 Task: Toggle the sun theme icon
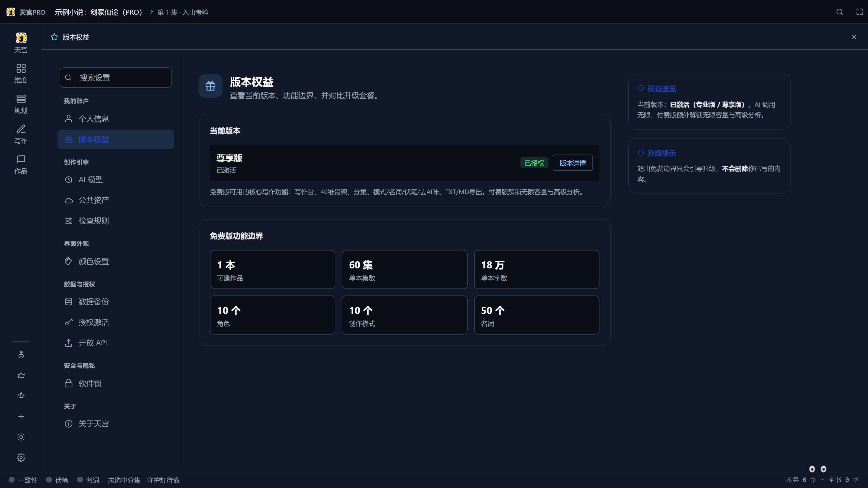[x=21, y=437]
